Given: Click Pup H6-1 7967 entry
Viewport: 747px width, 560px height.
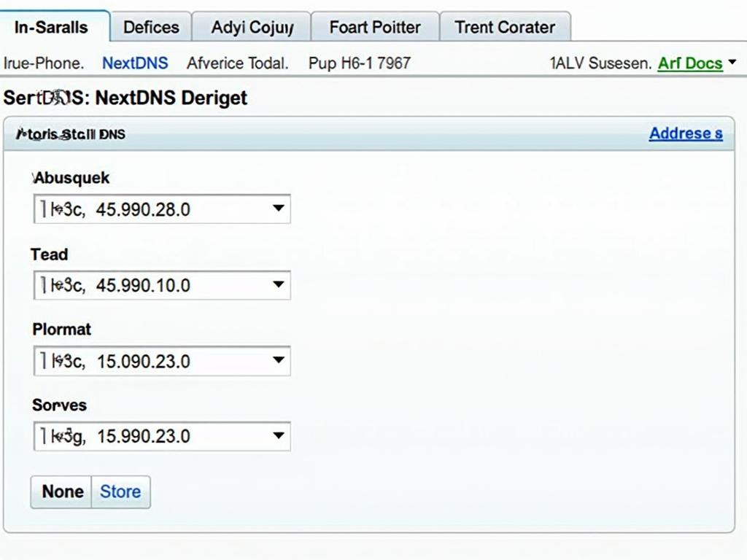Looking at the screenshot, I should [x=359, y=63].
